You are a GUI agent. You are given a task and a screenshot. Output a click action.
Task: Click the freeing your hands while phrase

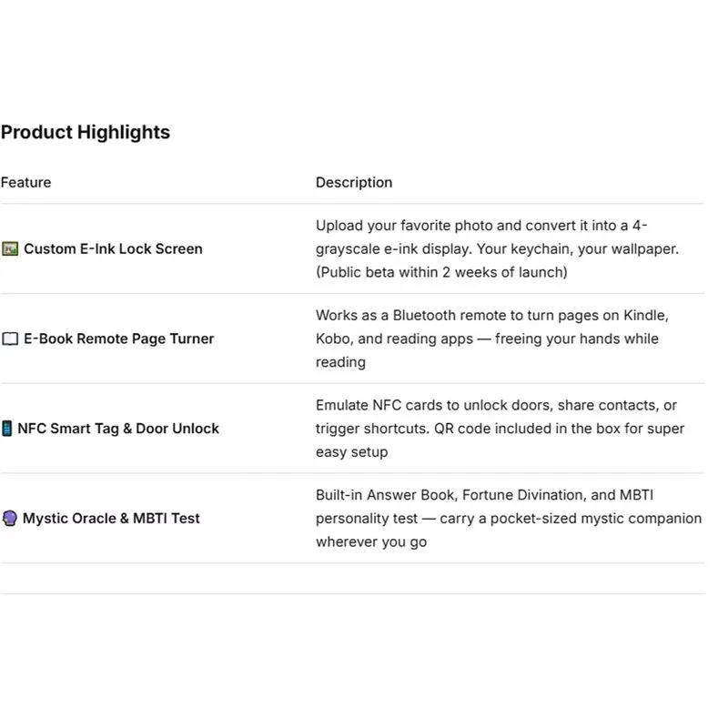[x=577, y=339]
